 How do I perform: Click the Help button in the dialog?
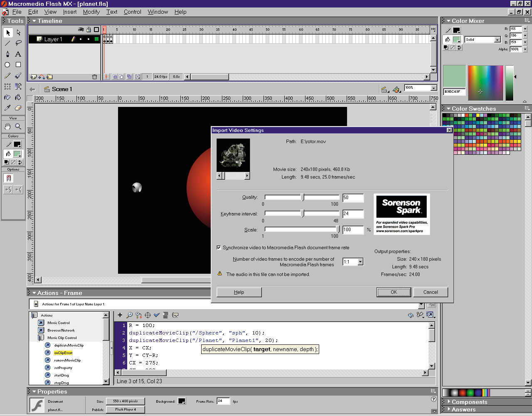coord(239,292)
